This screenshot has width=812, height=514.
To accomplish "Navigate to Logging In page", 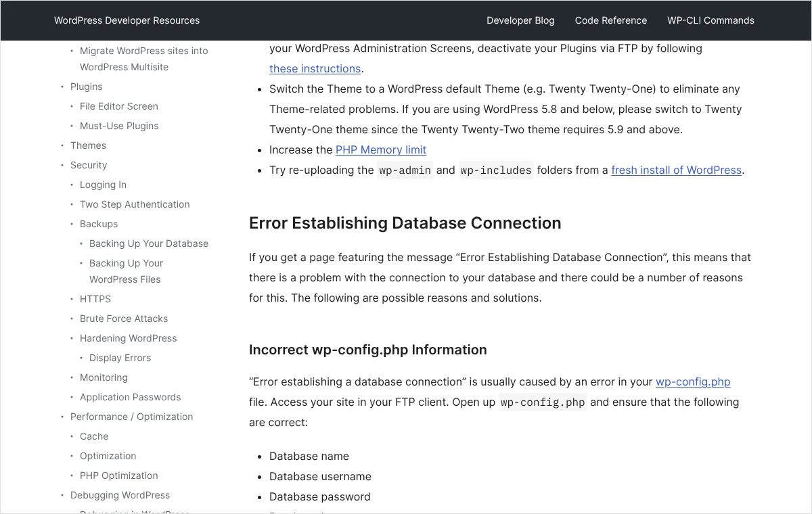I will coord(103,185).
